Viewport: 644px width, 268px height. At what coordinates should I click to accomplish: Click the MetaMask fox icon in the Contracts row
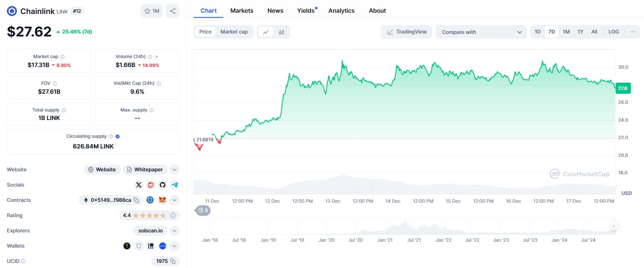(162, 200)
